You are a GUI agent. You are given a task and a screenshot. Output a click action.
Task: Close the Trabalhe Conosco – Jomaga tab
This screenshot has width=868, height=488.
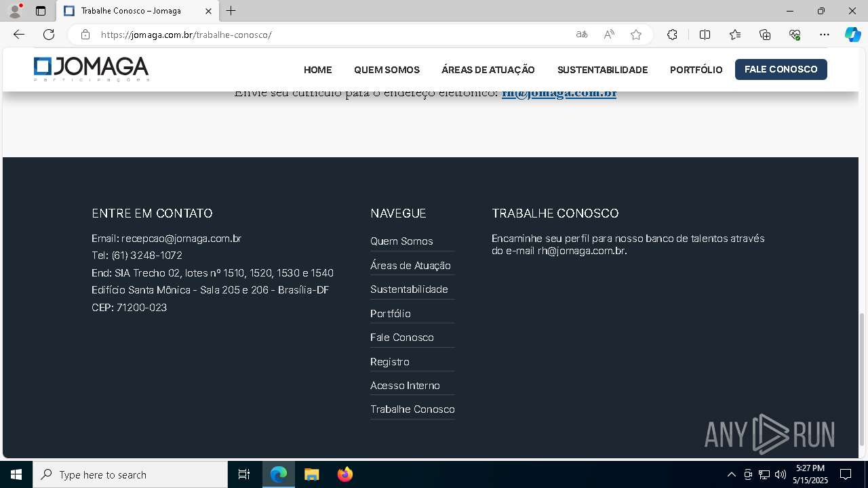point(209,11)
